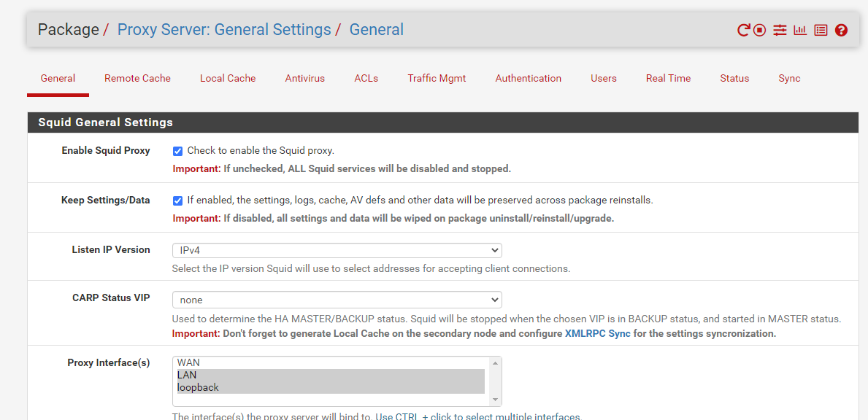Open the Traffic Mgmt tab

point(437,79)
